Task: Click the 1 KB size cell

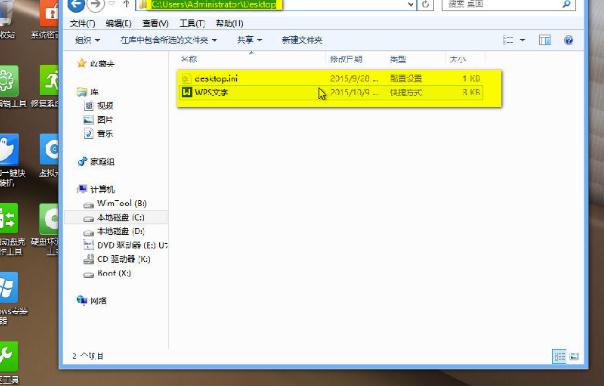Action: point(471,79)
